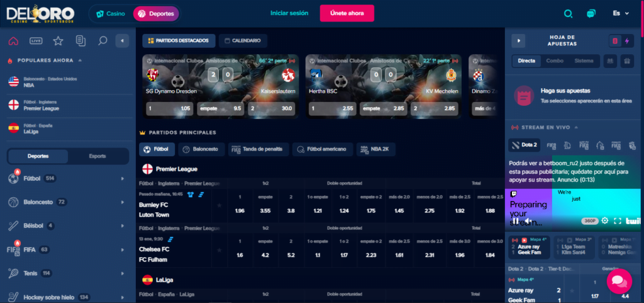Click the sidebar search magnifier icon
Image resolution: width=644 pixels, height=303 pixels.
click(x=102, y=41)
